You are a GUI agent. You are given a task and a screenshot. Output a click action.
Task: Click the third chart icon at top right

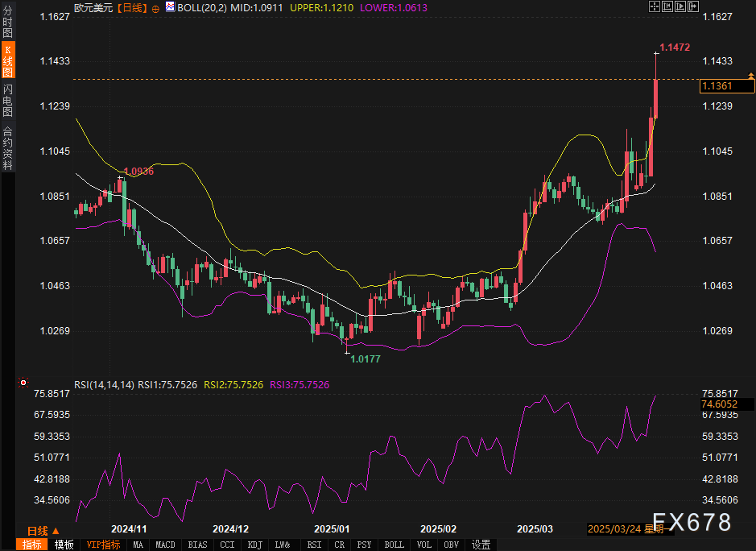[x=679, y=6]
